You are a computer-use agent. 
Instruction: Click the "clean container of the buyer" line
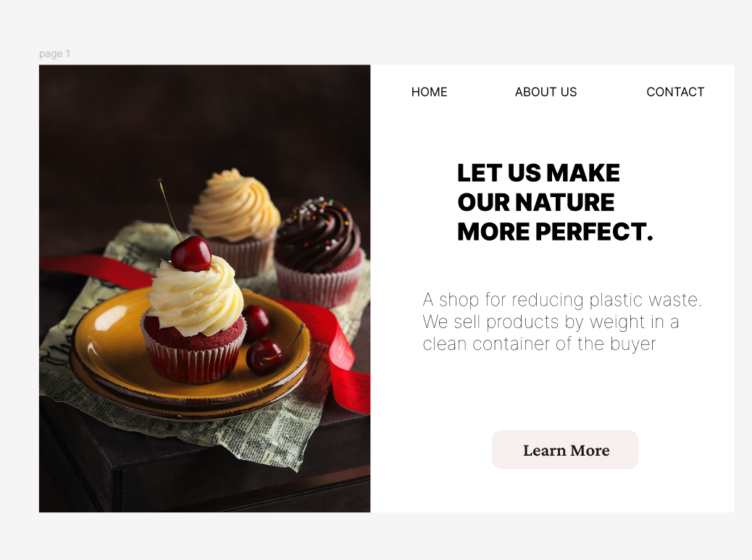pos(539,343)
